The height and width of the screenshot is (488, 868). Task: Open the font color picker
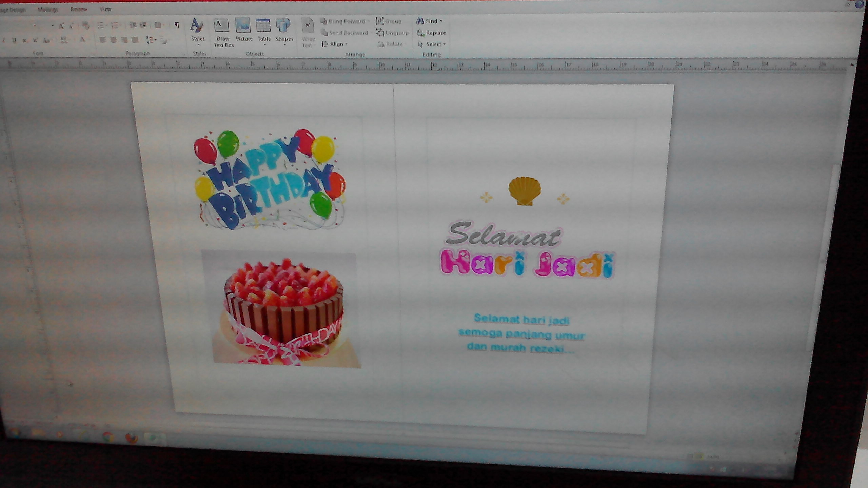(x=82, y=40)
